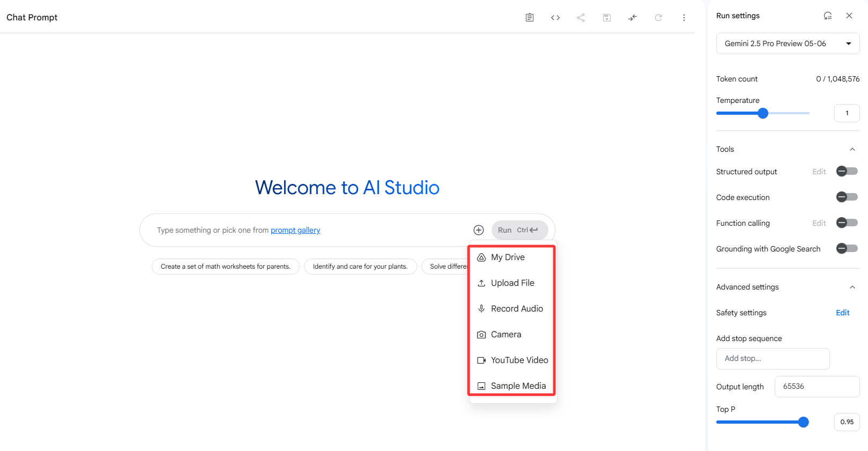Screen dimensions: 868x451
Task: Click the share prompt icon
Action: coord(581,18)
